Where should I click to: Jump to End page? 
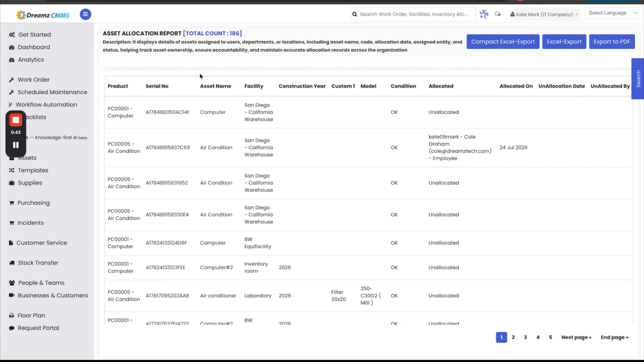click(614, 337)
